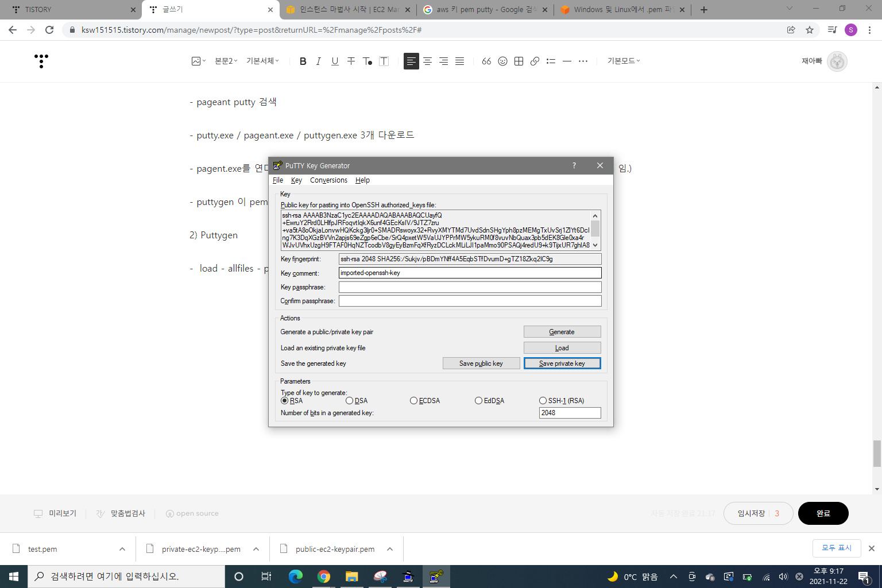Insert a blockquote
Image resolution: width=882 pixels, height=588 pixels.
point(486,61)
